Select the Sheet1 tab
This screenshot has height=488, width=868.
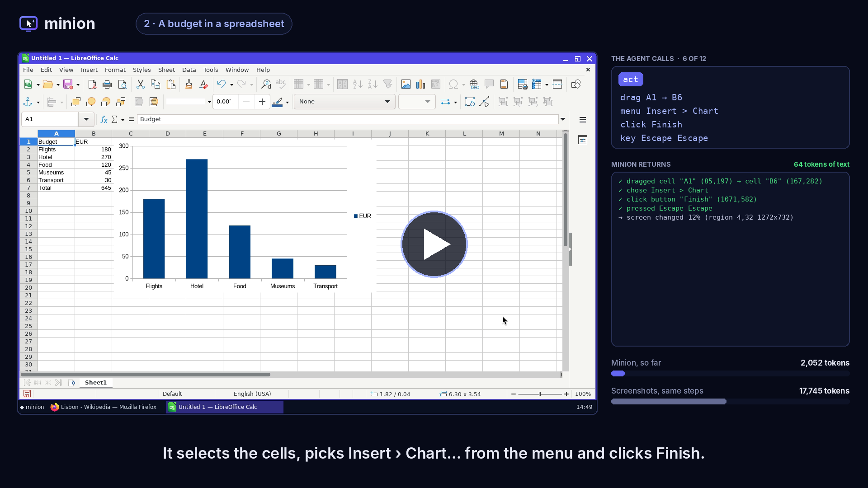[x=96, y=383]
